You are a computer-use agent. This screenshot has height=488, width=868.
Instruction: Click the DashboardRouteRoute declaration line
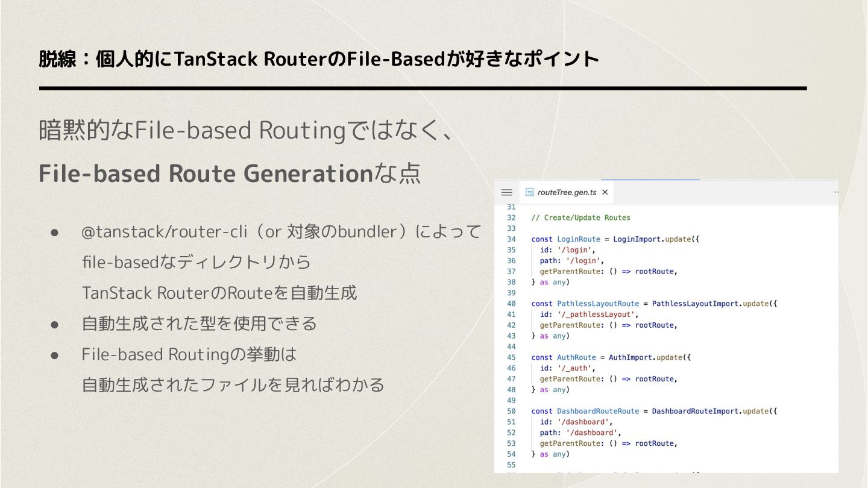[654, 411]
